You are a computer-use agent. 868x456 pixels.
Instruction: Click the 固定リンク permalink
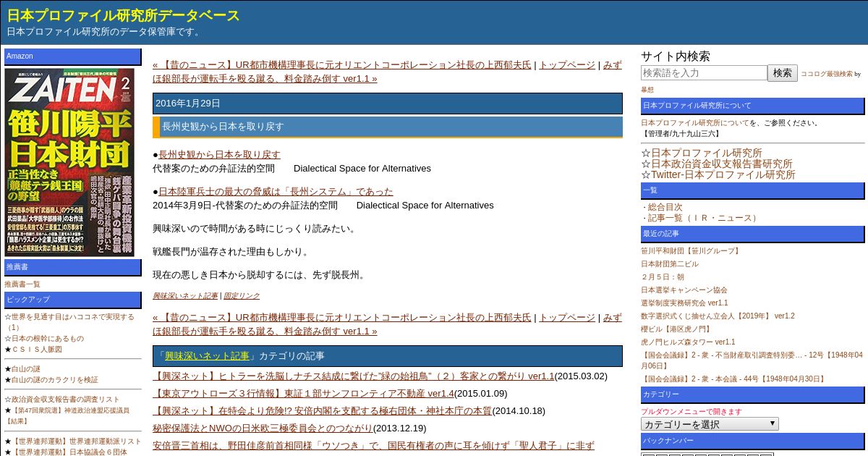tap(242, 295)
